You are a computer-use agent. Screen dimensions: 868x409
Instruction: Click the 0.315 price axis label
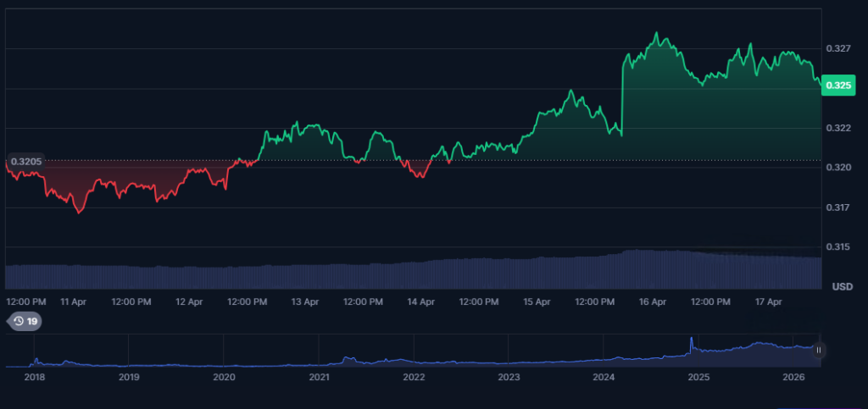(837, 247)
